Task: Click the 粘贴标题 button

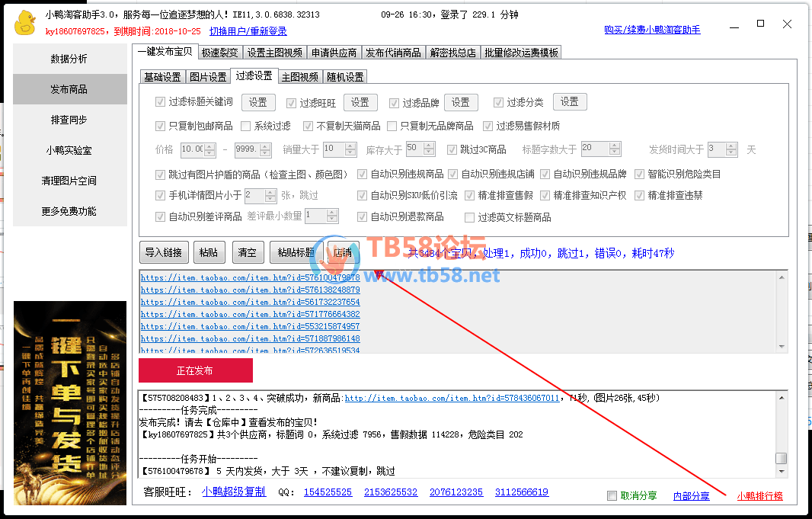Action: (x=296, y=252)
